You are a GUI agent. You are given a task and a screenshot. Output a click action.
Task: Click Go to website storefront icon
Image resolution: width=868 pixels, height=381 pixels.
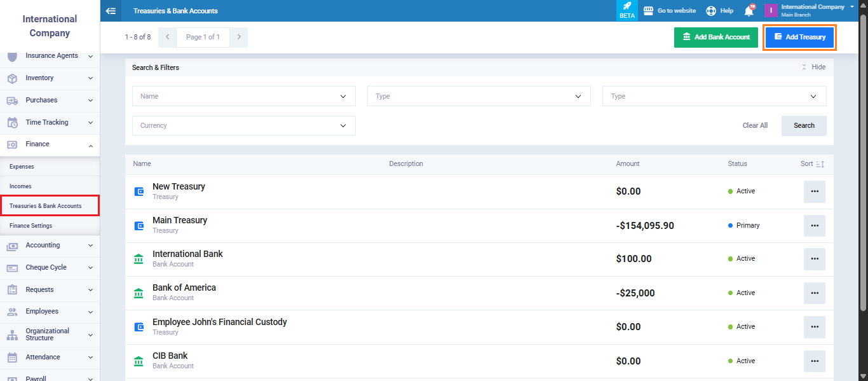[x=648, y=11]
